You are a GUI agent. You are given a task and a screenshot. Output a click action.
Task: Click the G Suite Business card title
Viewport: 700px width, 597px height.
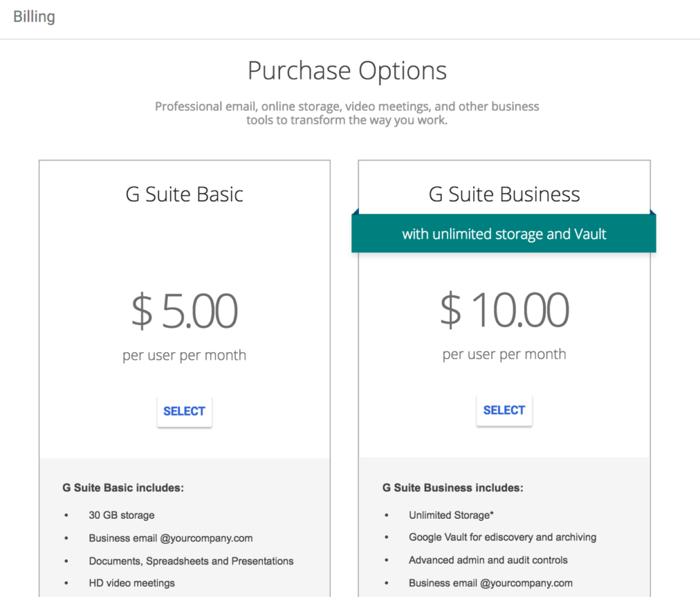point(504,194)
